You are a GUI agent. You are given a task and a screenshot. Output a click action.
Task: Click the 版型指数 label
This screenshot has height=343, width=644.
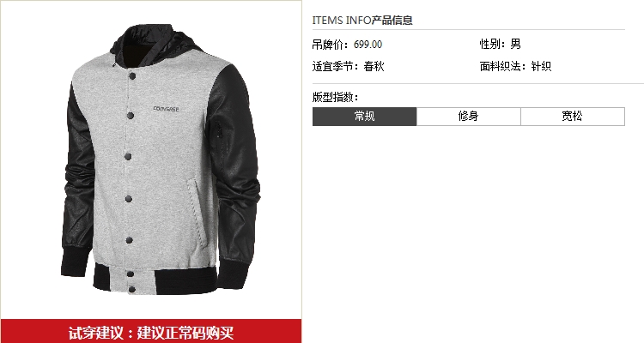pos(335,97)
